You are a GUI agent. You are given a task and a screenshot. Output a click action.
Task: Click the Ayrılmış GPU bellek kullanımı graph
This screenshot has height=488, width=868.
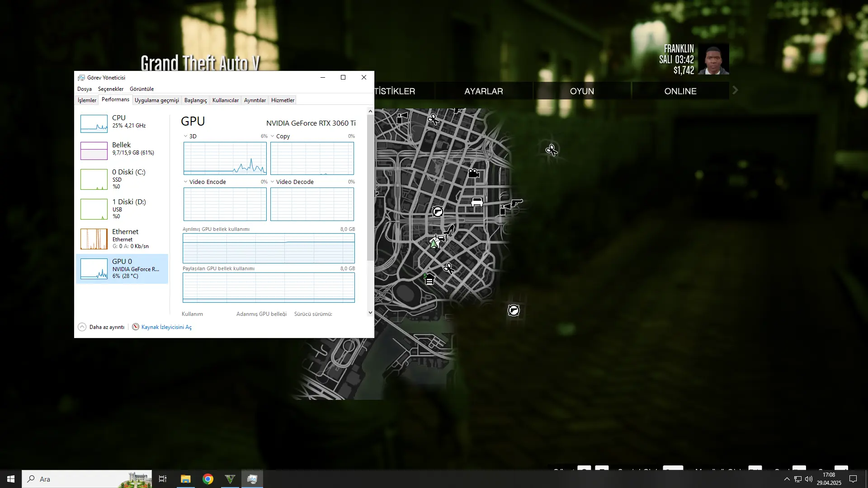coord(269,248)
